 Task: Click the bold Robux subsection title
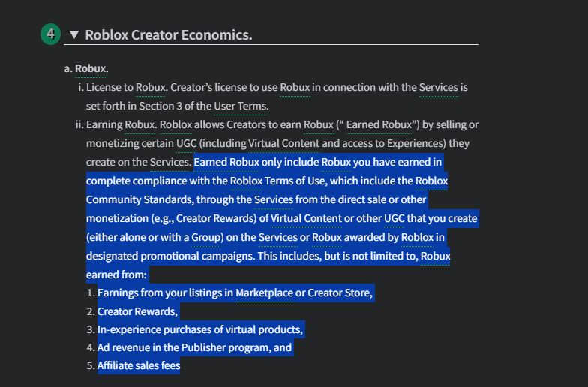[91, 68]
